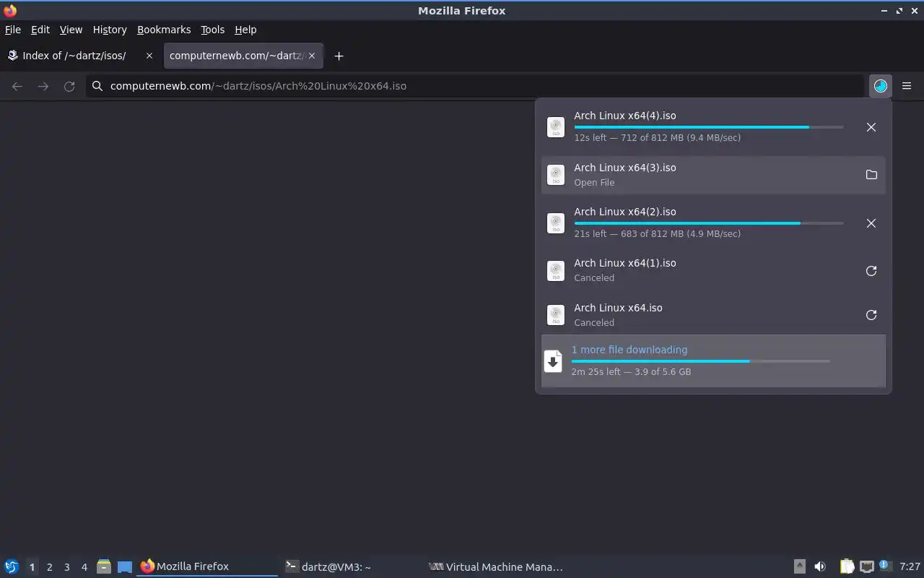924x578 pixels.
Task: Open the '1 more file downloading' link
Action: click(x=629, y=350)
